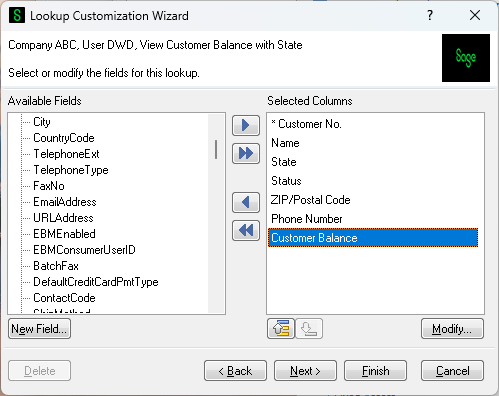Add selected field with single right arrow
The width and height of the screenshot is (499, 396).
246,125
